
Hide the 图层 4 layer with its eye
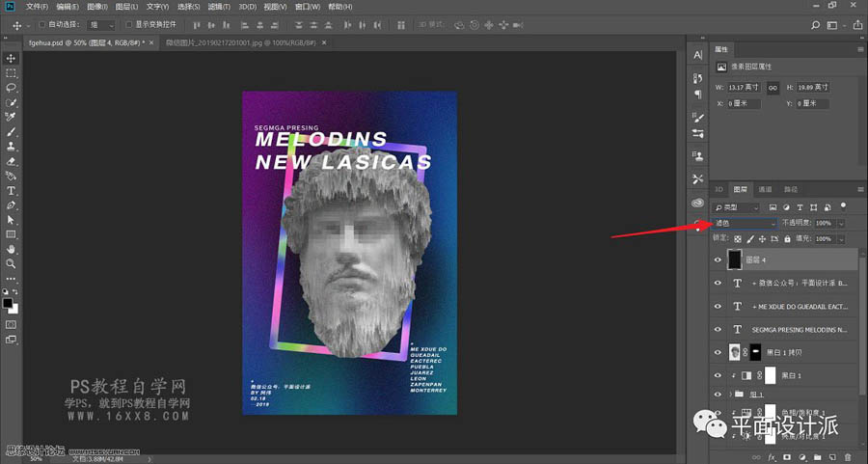point(717,259)
